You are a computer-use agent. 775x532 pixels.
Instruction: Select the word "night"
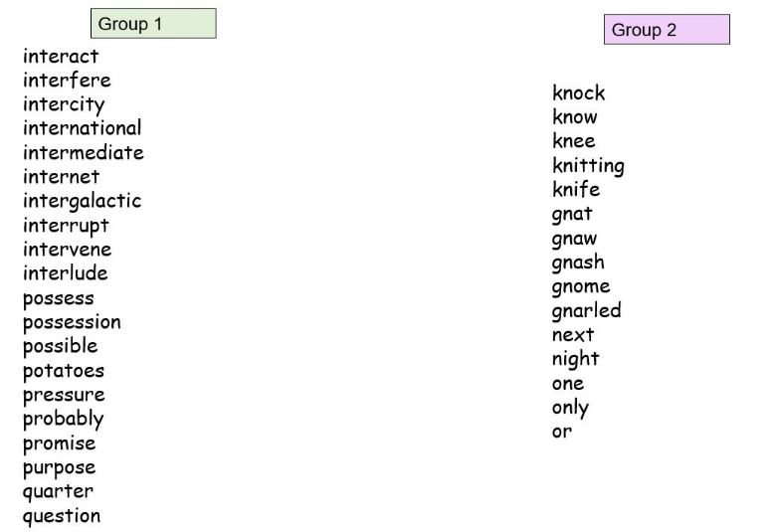[x=575, y=359]
